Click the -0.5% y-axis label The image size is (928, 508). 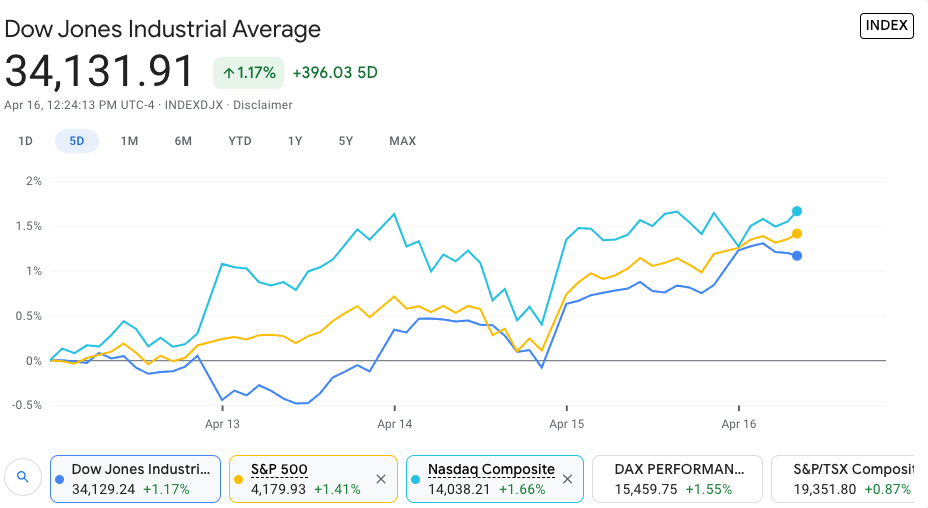(27, 405)
